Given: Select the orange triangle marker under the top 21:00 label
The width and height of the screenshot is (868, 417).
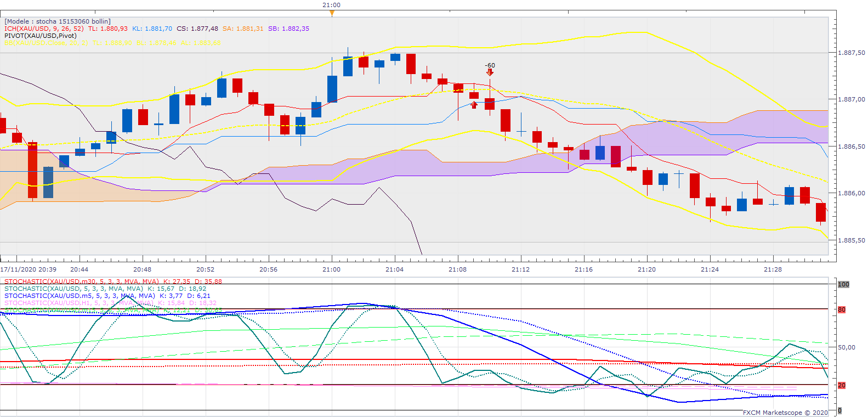Looking at the screenshot, I should coord(332,13).
